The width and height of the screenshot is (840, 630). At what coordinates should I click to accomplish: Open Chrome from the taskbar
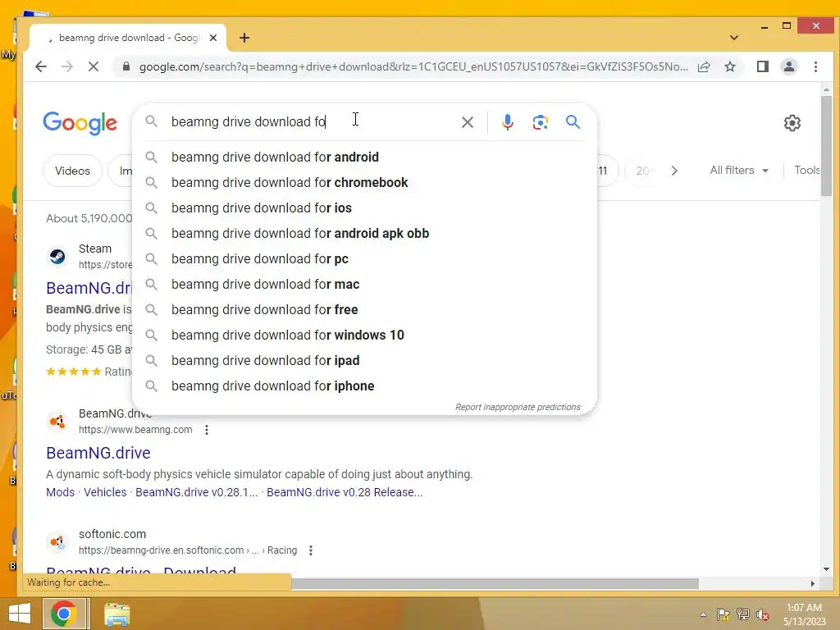(64, 614)
